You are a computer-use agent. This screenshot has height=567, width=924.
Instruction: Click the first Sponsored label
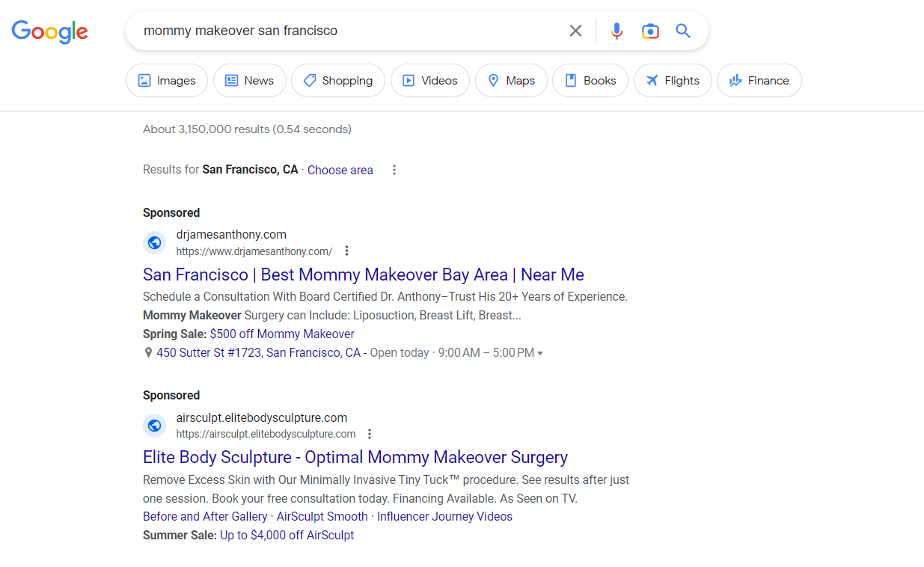tap(171, 213)
